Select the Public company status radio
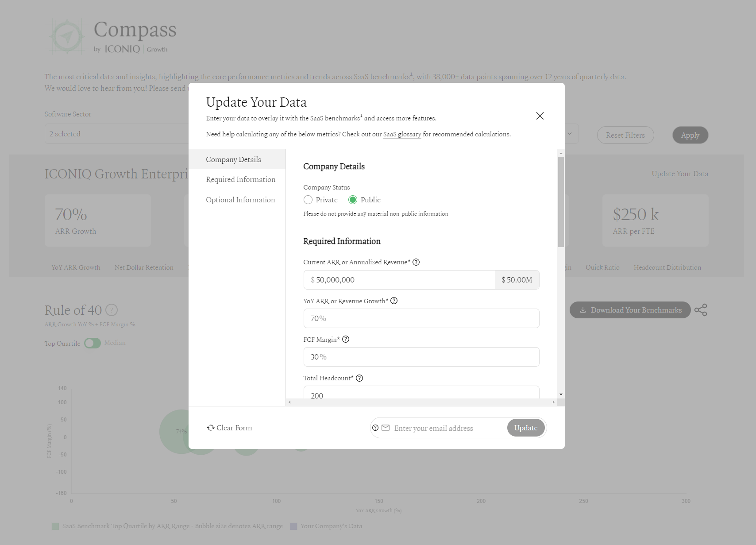 (353, 200)
